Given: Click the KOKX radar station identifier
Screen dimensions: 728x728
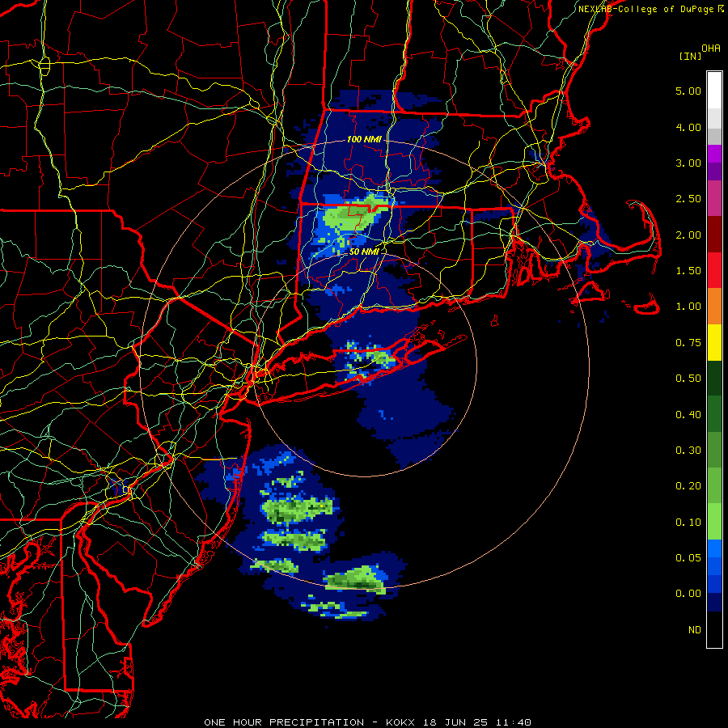Looking at the screenshot, I should pyautogui.click(x=401, y=722).
